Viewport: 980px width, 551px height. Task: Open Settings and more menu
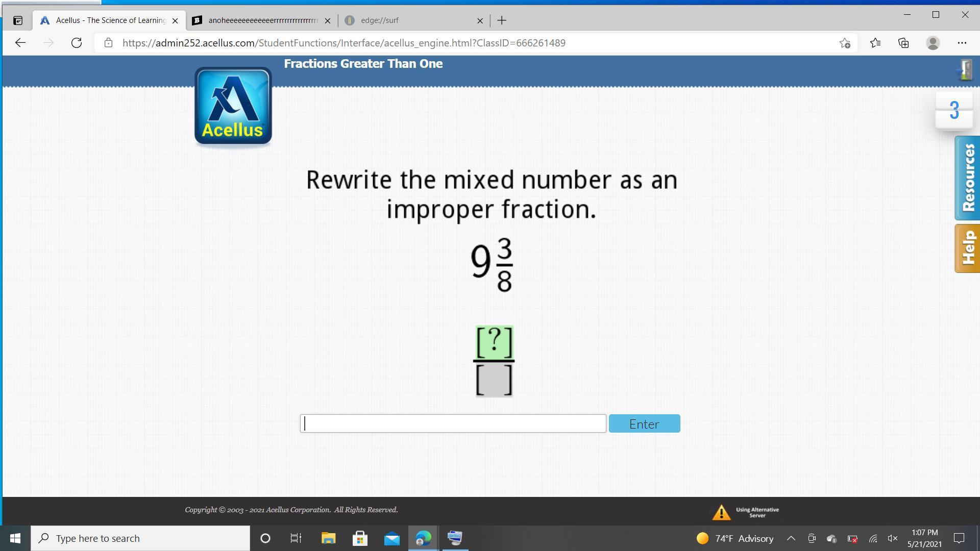point(962,43)
